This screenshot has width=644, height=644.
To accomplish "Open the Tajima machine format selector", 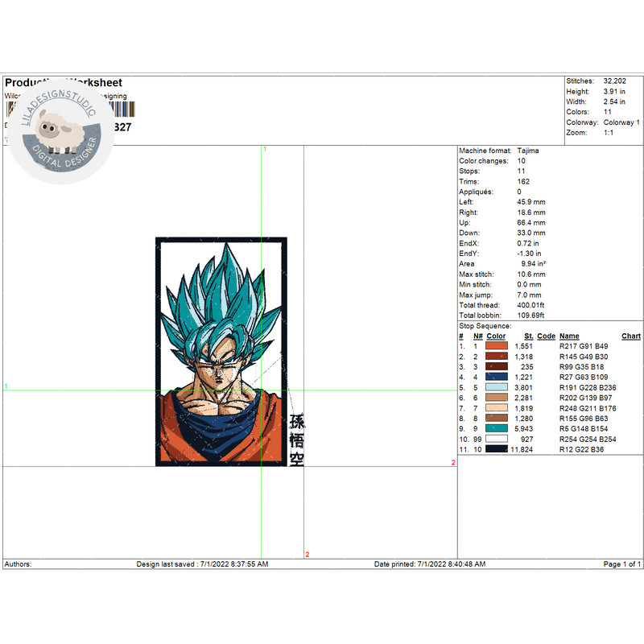I will pos(530,151).
